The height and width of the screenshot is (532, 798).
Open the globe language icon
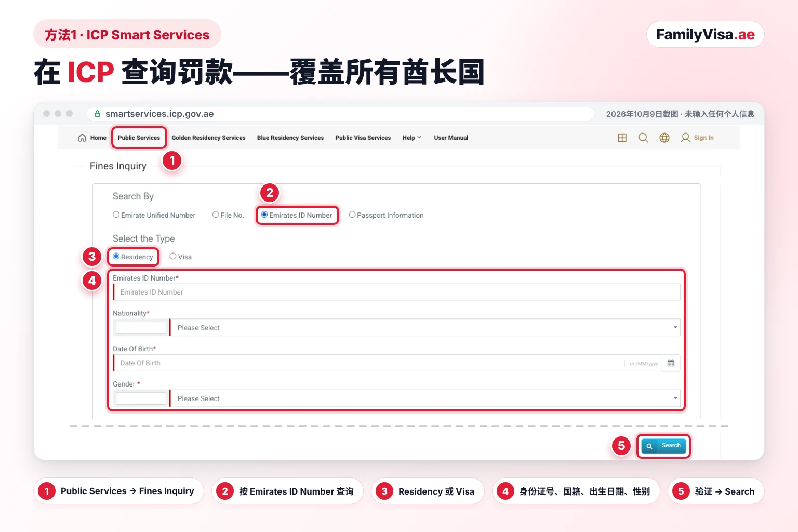pos(664,138)
